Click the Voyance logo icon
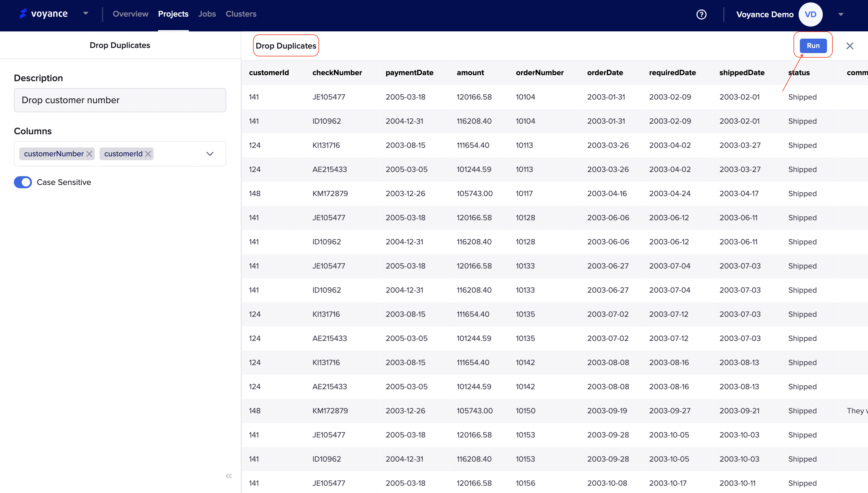868x493 pixels. (23, 14)
